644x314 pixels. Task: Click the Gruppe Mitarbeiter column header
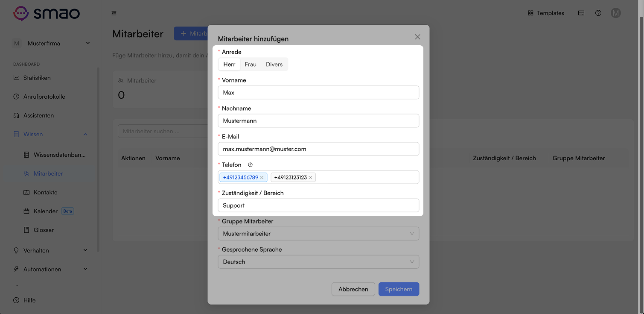579,158
